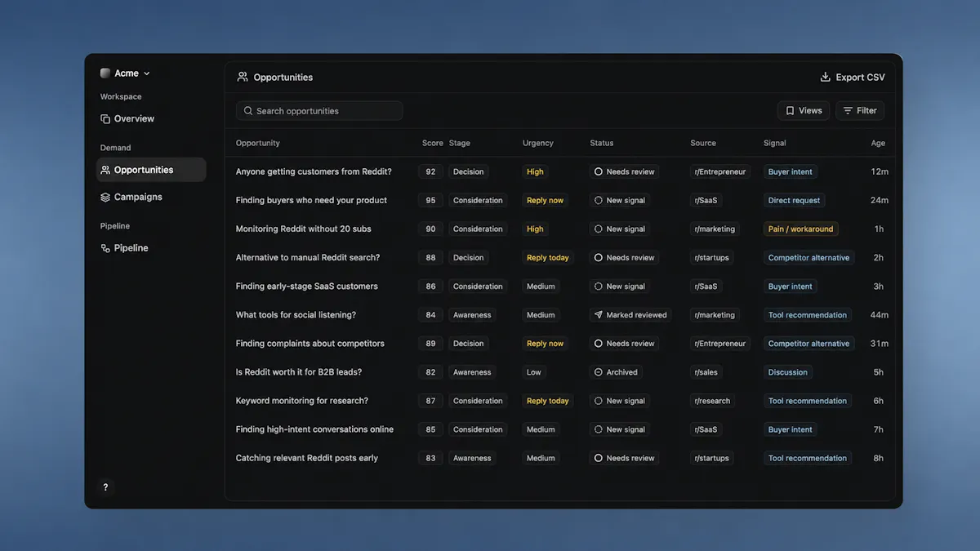Sort by the Score column header
This screenshot has width=980, height=551.
[x=433, y=143]
